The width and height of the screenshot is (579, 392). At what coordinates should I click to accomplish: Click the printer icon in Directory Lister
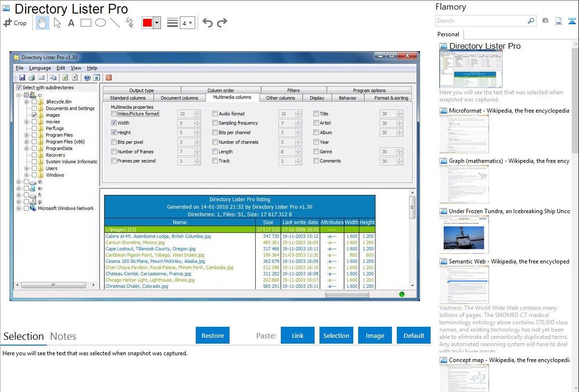32,78
